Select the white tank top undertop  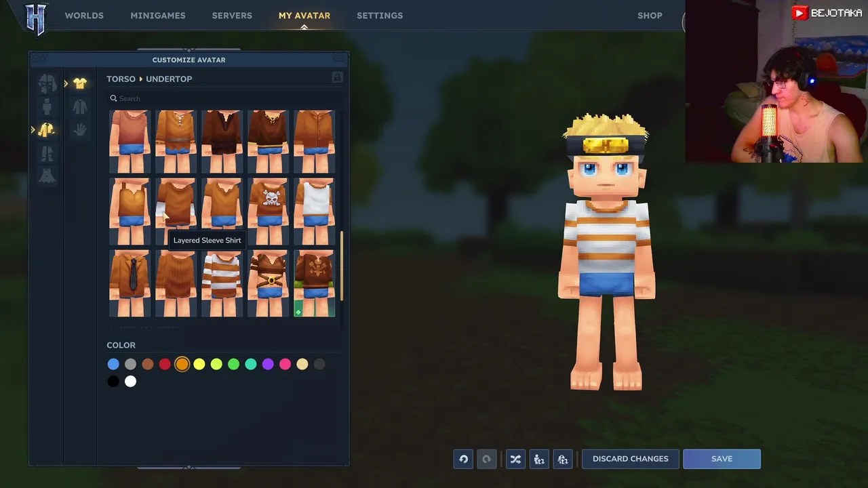315,211
